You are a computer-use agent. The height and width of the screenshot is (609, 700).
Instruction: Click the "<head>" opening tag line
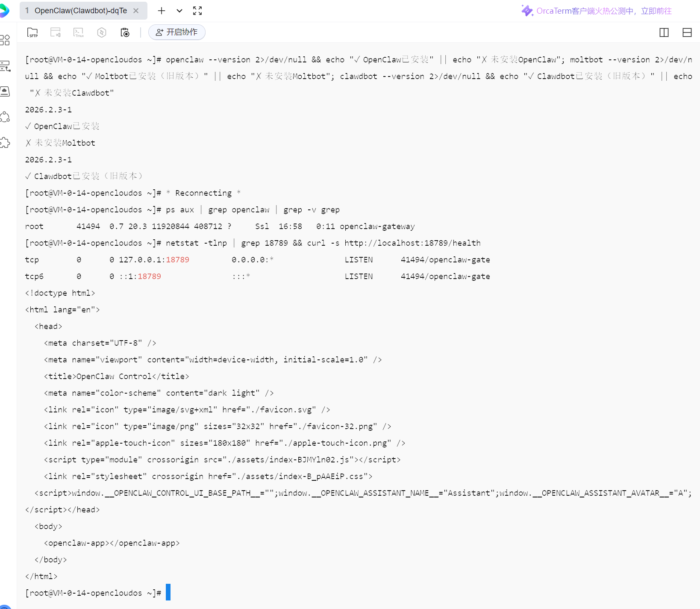48,327
